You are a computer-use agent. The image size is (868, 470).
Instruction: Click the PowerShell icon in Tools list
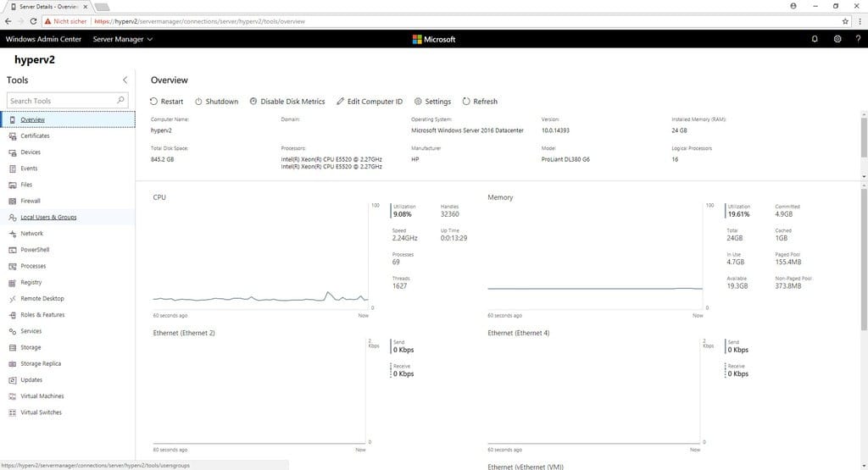click(x=12, y=250)
